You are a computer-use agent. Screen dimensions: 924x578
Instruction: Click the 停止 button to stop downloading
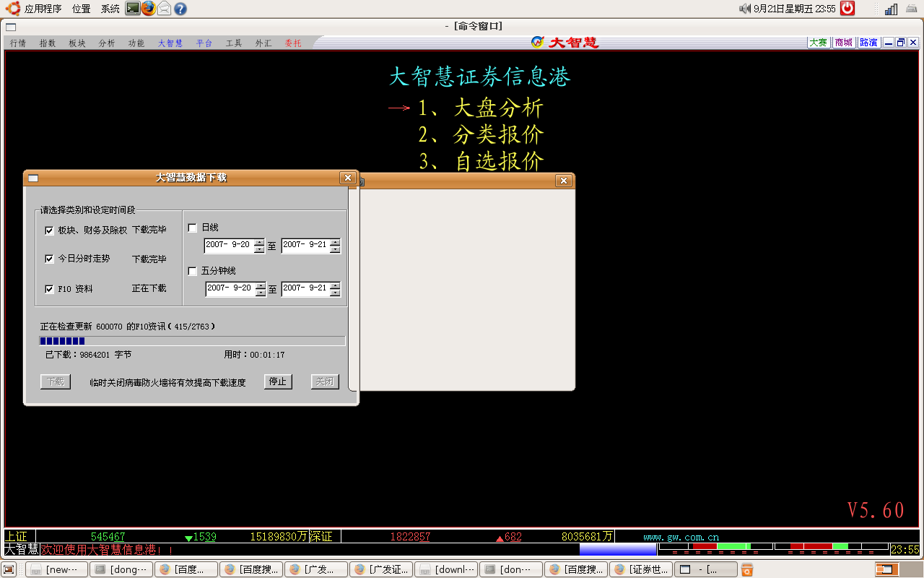tap(277, 381)
